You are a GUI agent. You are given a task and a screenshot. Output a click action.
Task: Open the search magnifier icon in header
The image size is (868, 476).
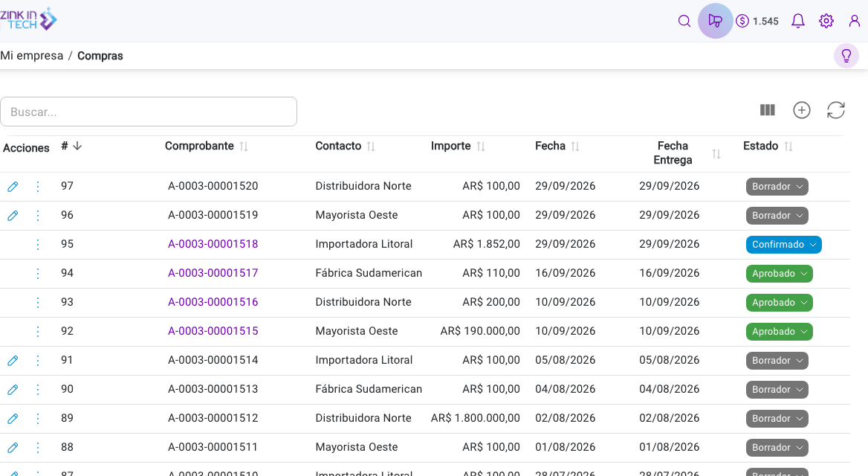(x=684, y=21)
